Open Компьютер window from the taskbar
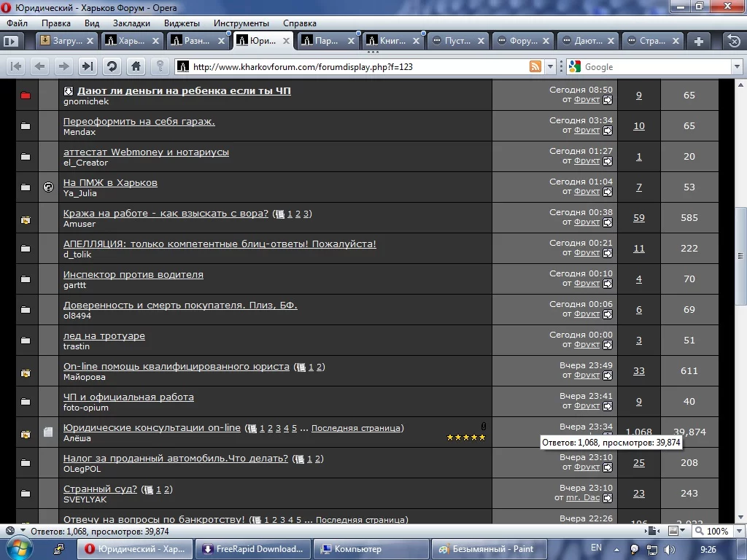 [371, 549]
